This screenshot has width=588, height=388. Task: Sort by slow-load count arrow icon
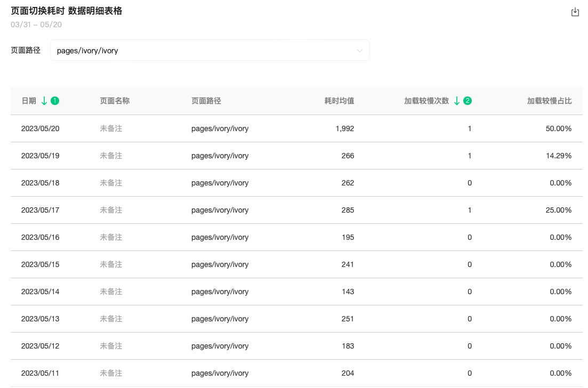pos(457,101)
